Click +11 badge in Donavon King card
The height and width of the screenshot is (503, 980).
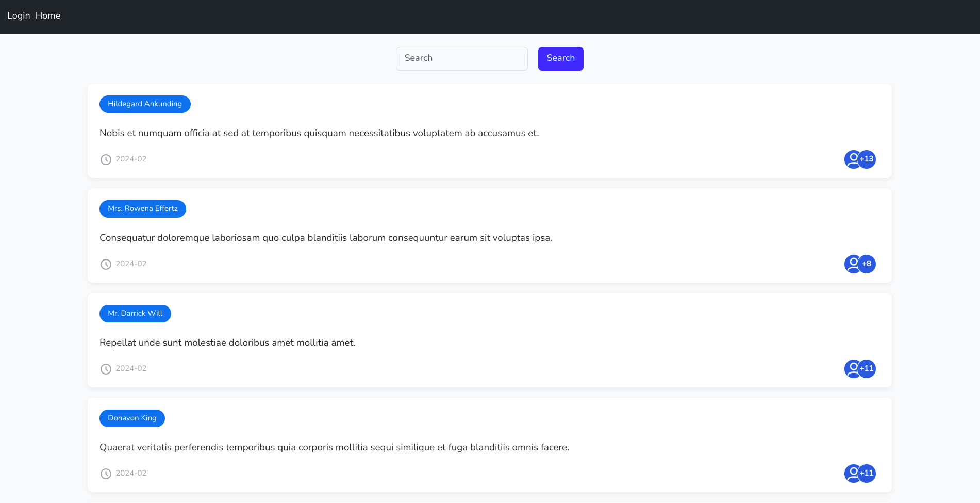[867, 473]
